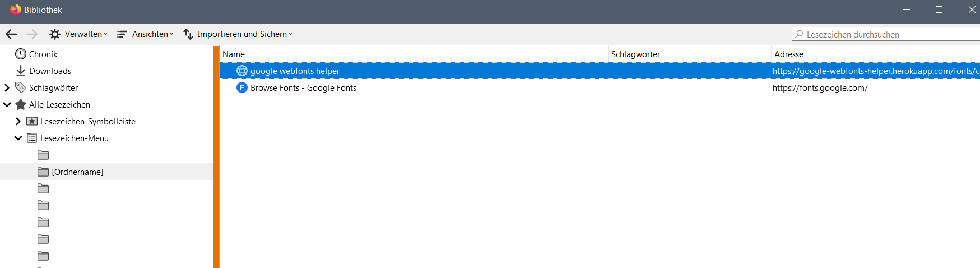Open the Ansichten menu

click(145, 34)
